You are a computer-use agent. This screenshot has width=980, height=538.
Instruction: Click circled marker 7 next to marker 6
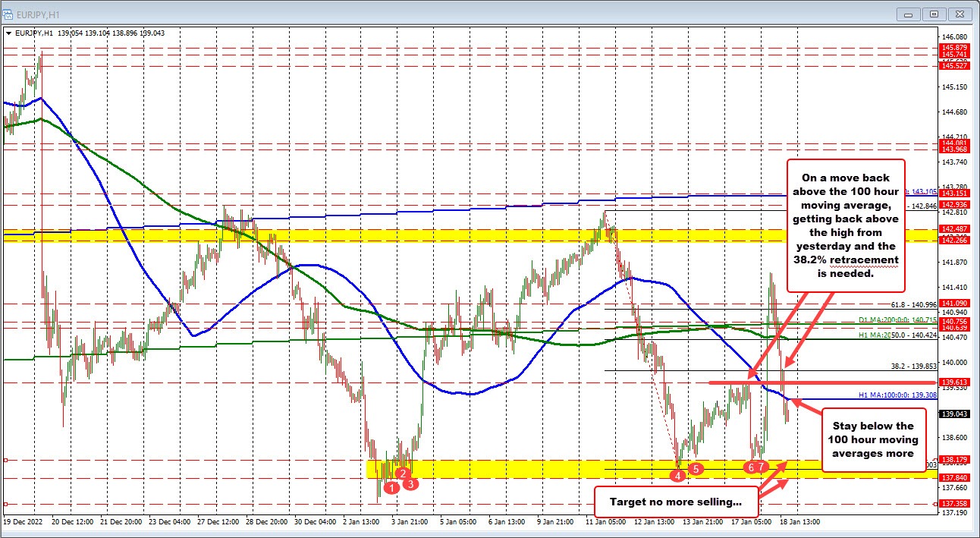761,467
